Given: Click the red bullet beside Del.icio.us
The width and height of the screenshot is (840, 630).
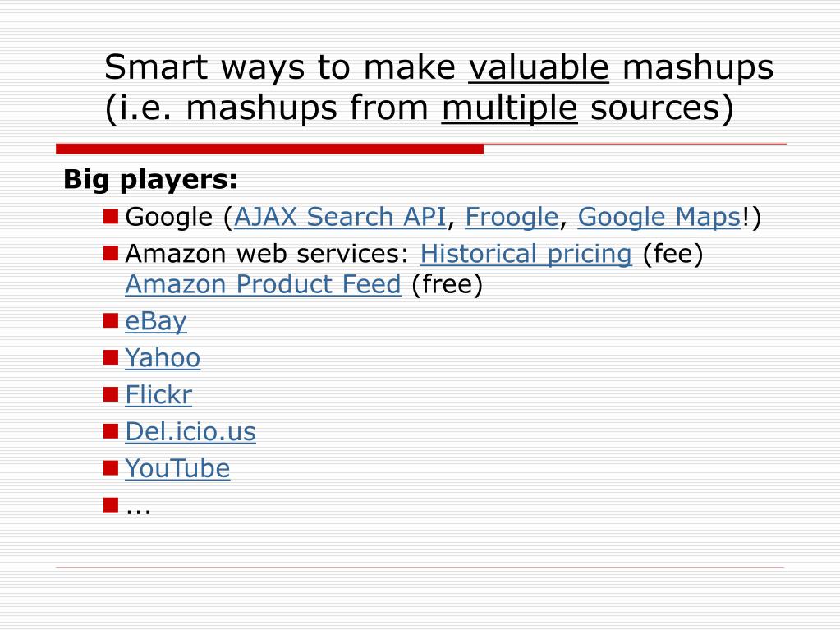Looking at the screenshot, I should tap(111, 431).
